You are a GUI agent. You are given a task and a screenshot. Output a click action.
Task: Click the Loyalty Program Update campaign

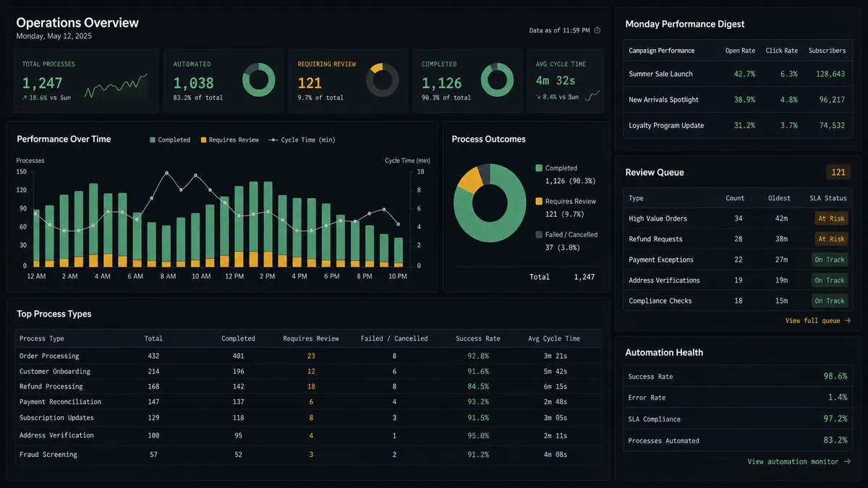point(666,125)
